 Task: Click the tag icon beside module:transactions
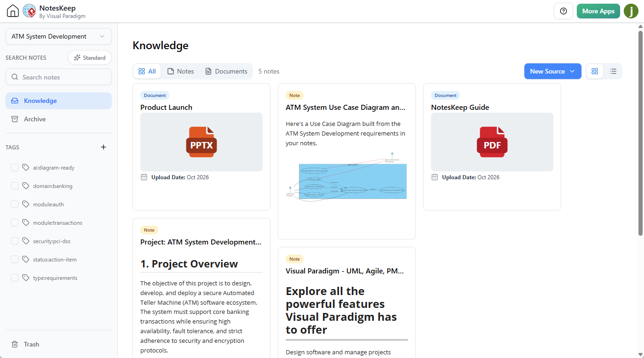[x=26, y=222]
